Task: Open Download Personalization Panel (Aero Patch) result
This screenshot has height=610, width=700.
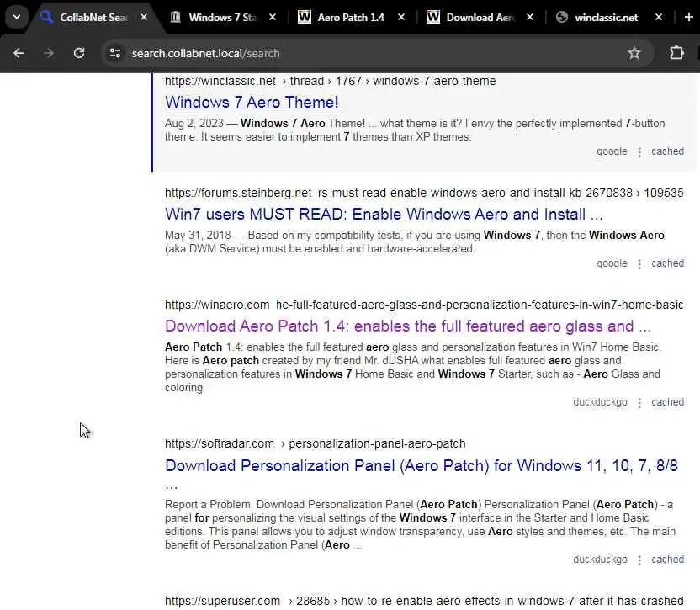Action: pyautogui.click(x=421, y=466)
